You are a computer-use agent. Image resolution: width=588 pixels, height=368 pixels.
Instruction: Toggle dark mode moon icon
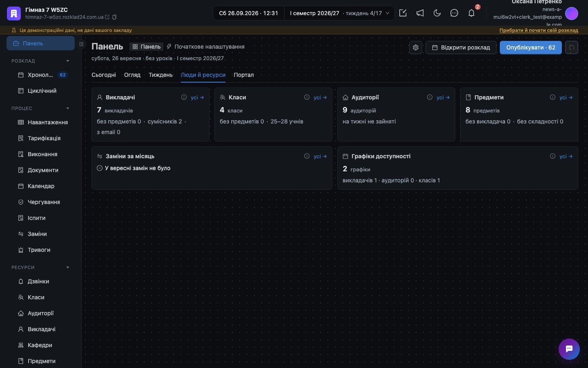[437, 13]
